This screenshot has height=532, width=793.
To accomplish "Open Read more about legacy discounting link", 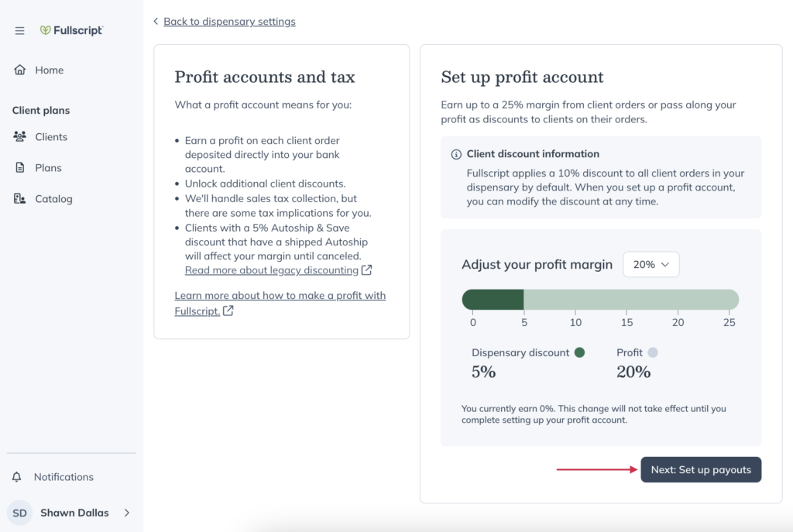I will tap(272, 270).
